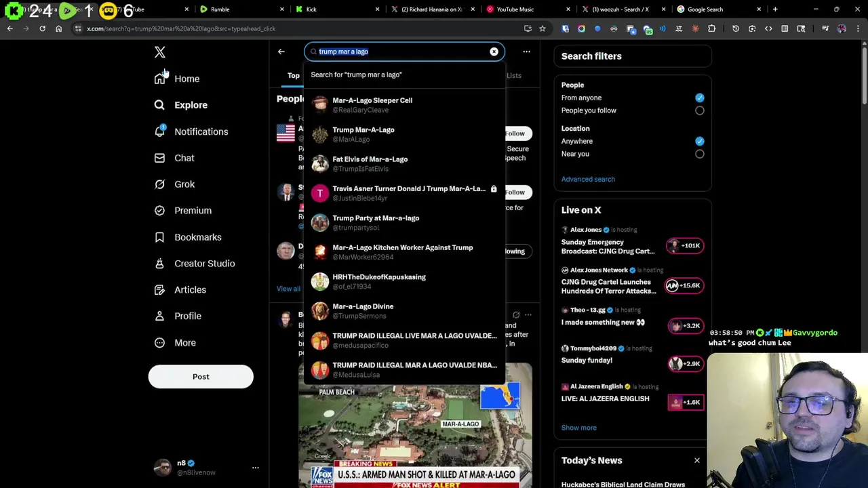868x488 pixels.
Task: Open Tommyboi4209 Sunday funday! stream
Action: (x=632, y=357)
